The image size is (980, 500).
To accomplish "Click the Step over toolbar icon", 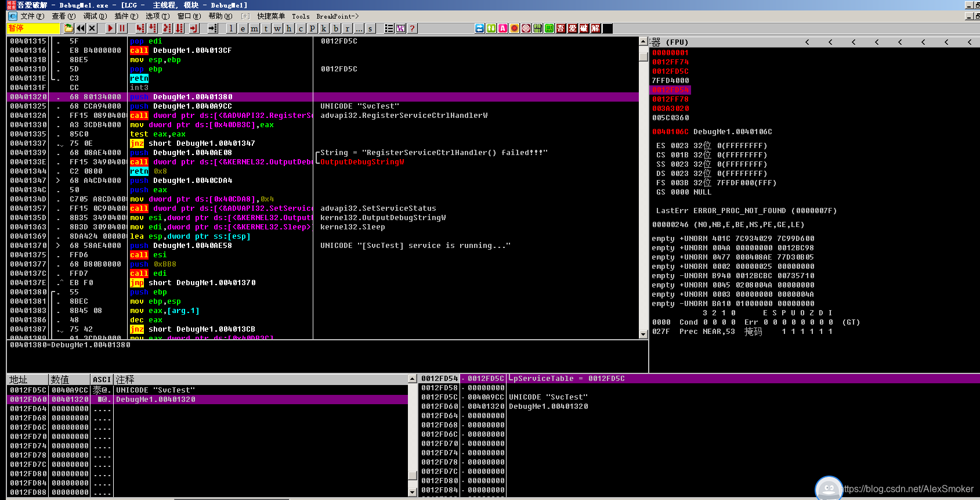I will (x=153, y=28).
